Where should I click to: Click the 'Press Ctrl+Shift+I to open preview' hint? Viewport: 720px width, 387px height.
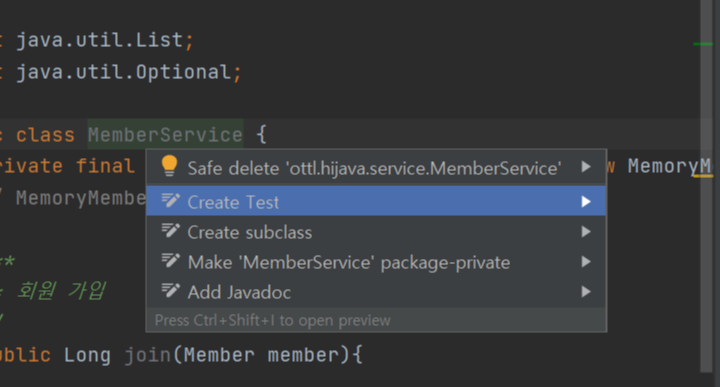(273, 320)
